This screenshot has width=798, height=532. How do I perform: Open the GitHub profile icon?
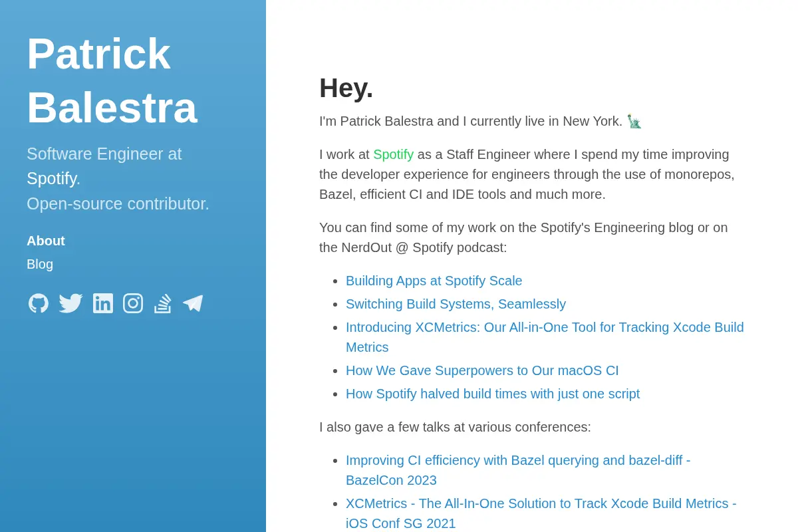pos(39,303)
